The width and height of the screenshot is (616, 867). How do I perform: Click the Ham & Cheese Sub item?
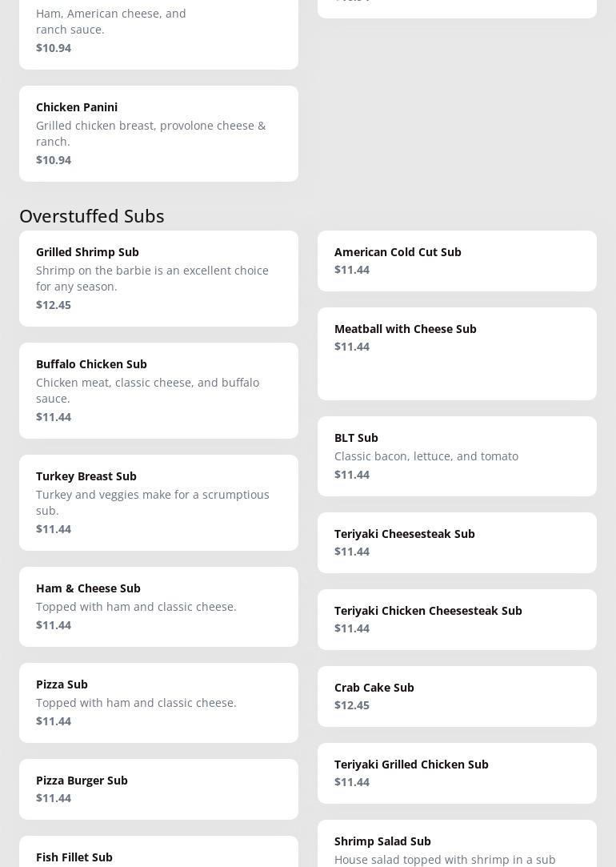click(x=158, y=606)
